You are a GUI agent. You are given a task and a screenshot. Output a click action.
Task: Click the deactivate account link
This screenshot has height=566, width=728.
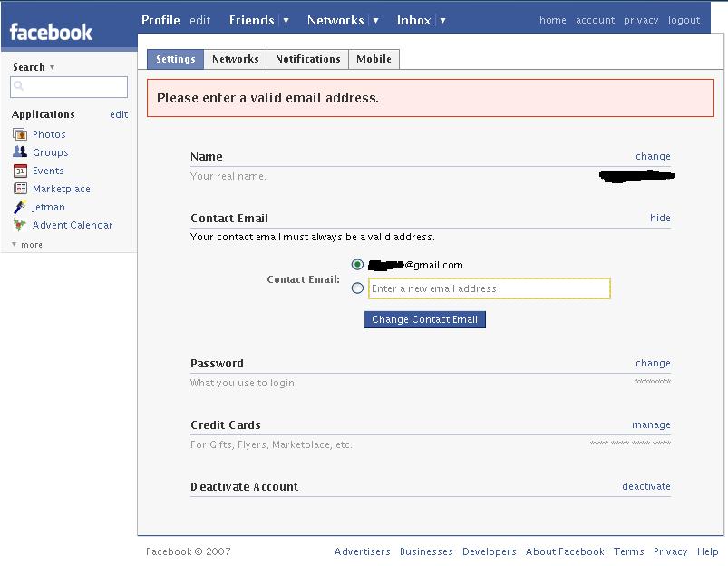[x=646, y=486]
